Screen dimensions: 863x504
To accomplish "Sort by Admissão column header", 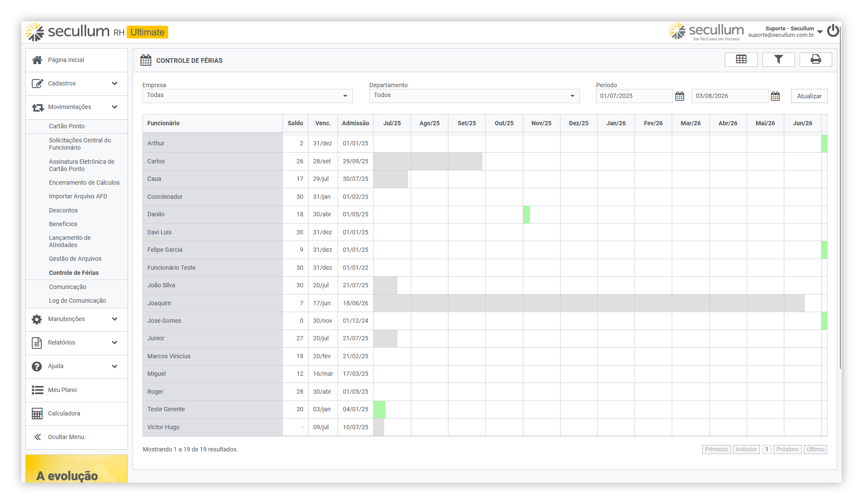I will point(356,123).
